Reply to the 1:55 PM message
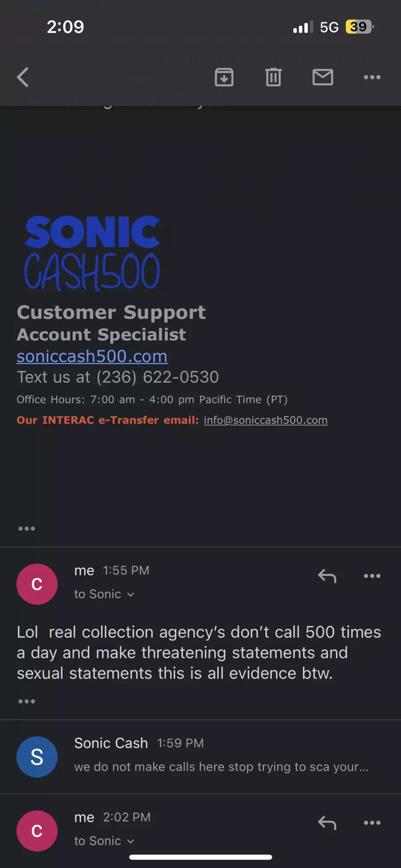Image resolution: width=401 pixels, height=868 pixels. pyautogui.click(x=327, y=576)
